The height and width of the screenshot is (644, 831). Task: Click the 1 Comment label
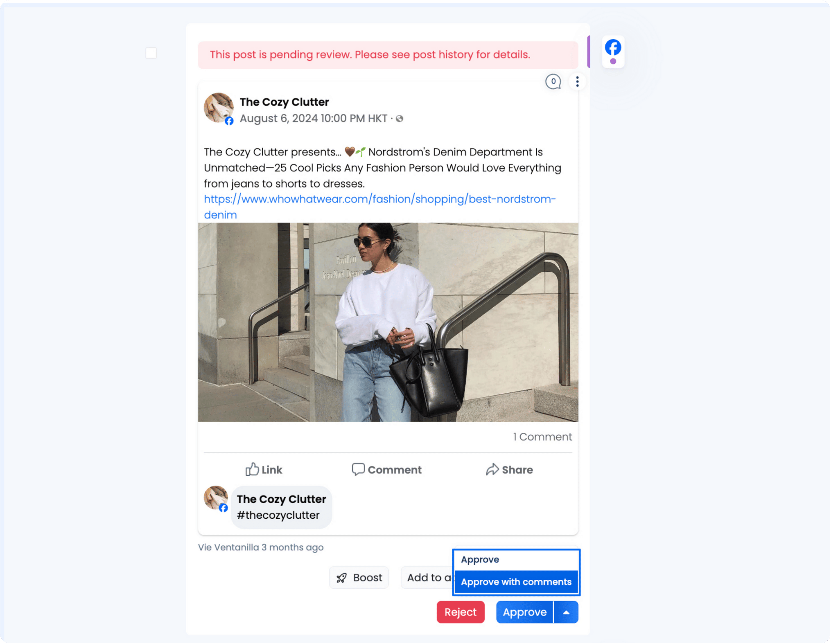coord(542,437)
